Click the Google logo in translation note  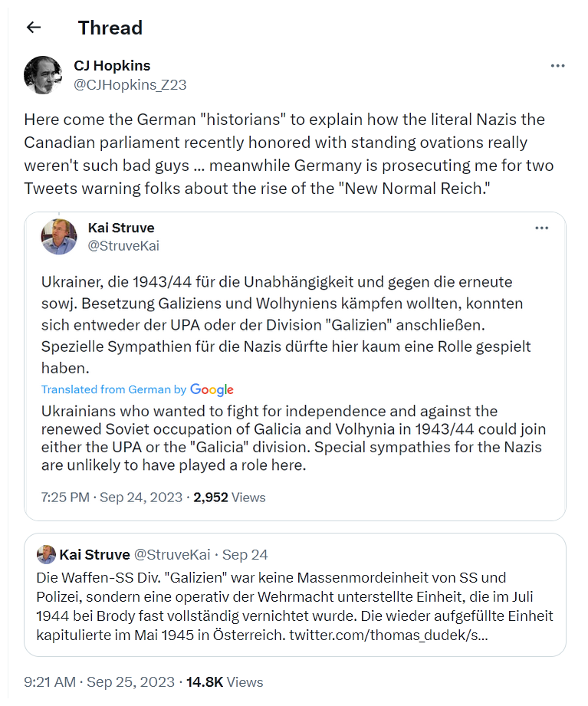click(x=212, y=389)
